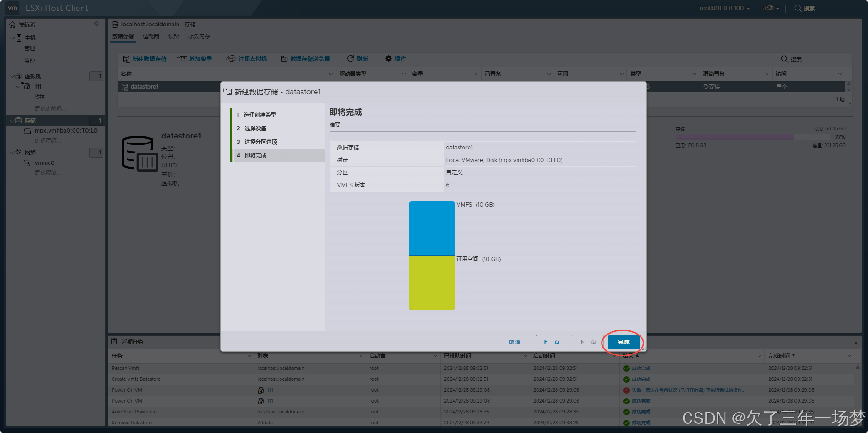Click the vm logo icon
Image resolution: width=868 pixels, height=433 pixels.
12,8
